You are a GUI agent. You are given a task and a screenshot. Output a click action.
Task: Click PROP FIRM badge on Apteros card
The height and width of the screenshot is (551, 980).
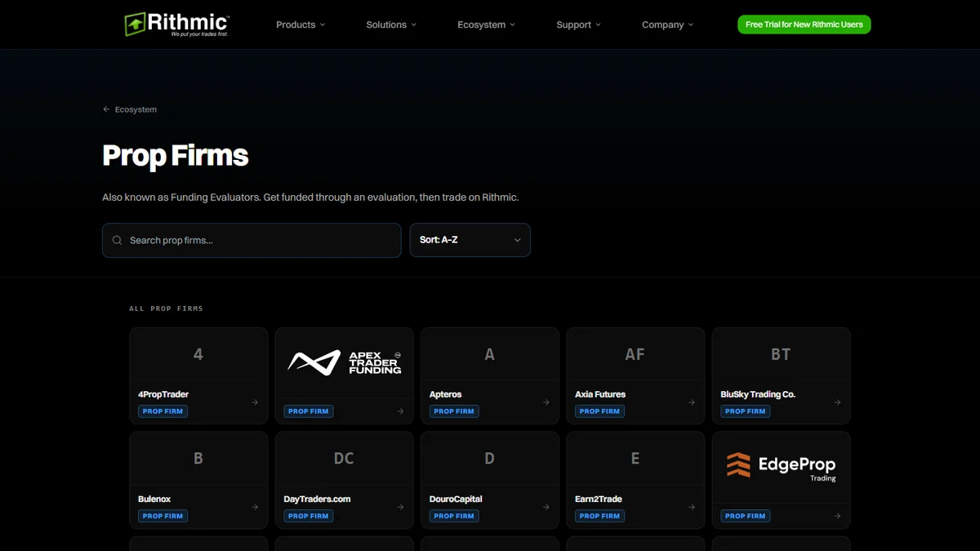point(454,411)
